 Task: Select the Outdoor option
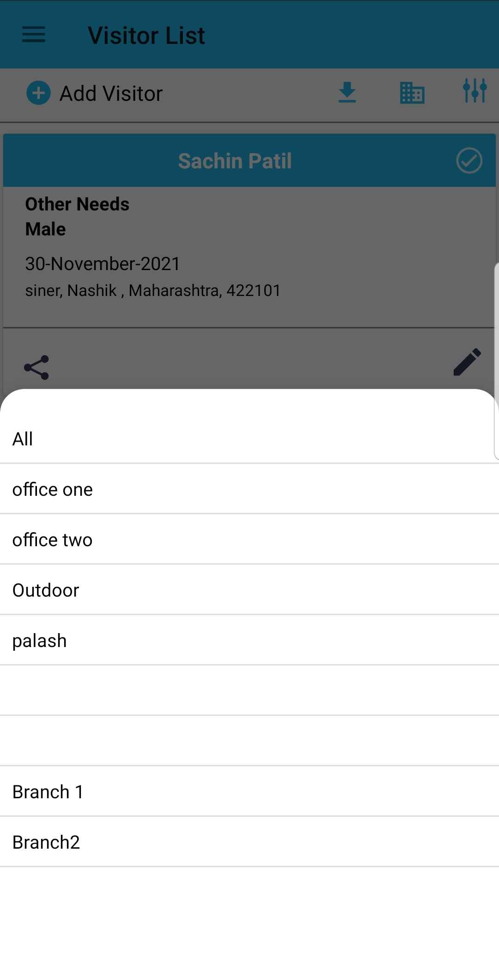tap(46, 590)
